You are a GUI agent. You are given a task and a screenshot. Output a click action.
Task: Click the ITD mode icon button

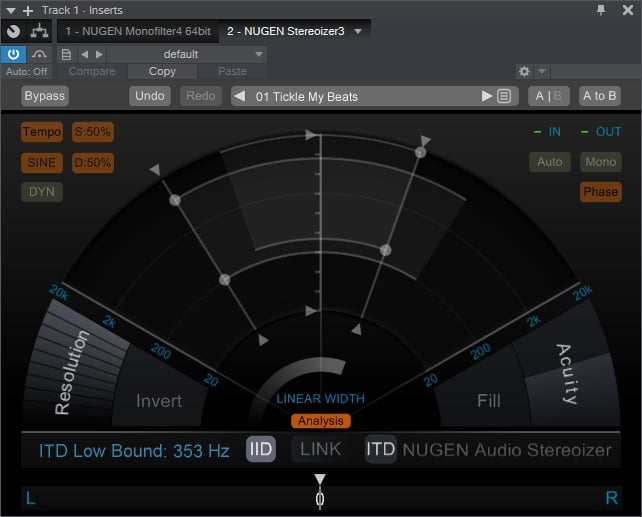(380, 450)
